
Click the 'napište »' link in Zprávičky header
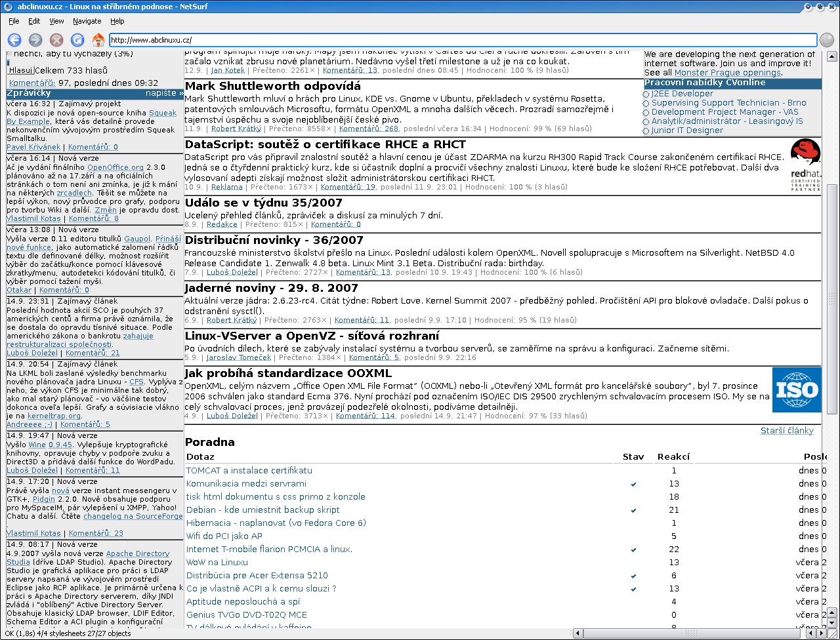[165, 94]
